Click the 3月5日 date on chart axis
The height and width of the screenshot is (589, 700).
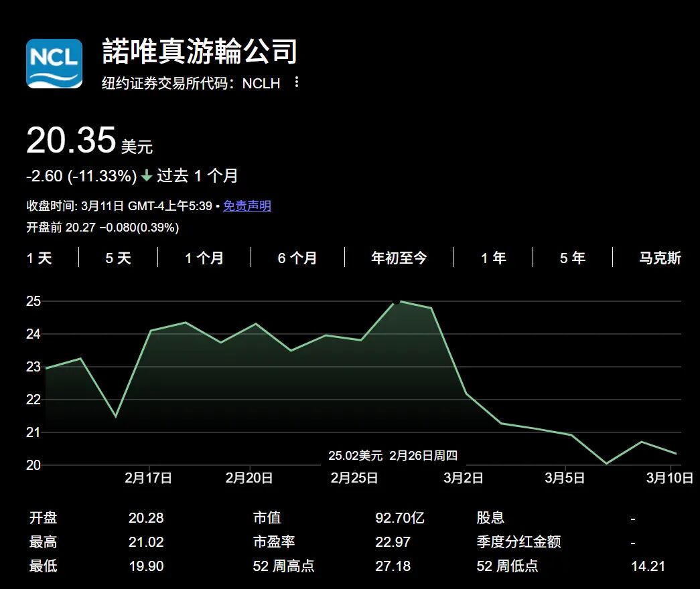click(x=565, y=478)
